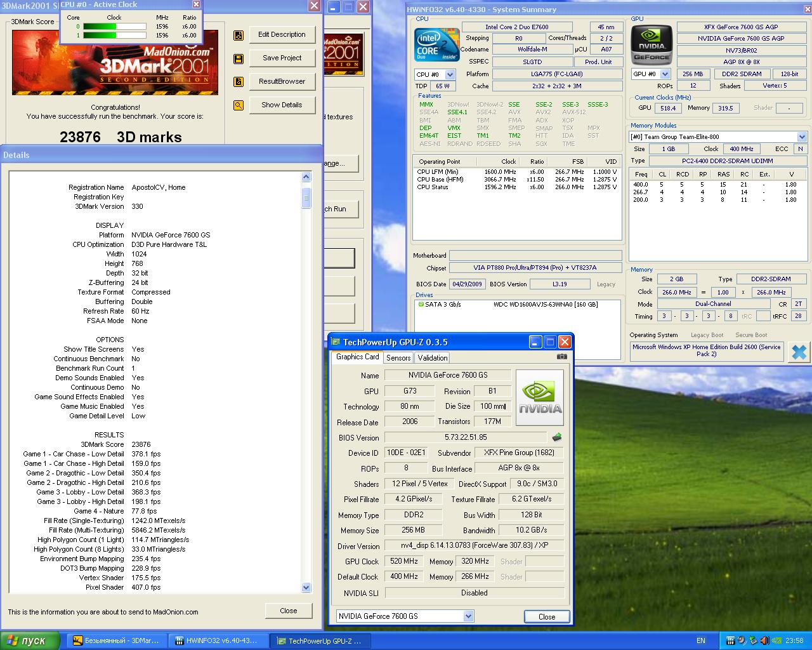812x650 pixels.
Task: Click the Edit Description button
Action: coord(282,35)
